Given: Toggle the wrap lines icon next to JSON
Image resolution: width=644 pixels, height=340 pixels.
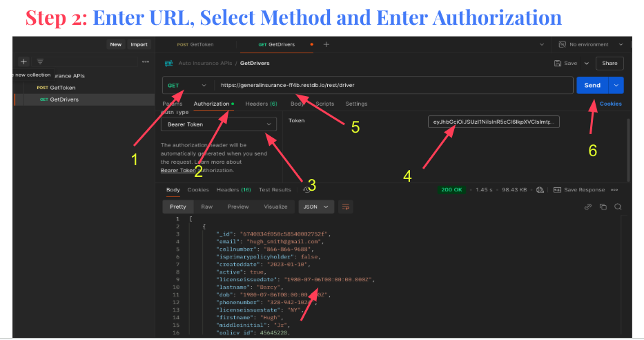Looking at the screenshot, I should point(346,207).
